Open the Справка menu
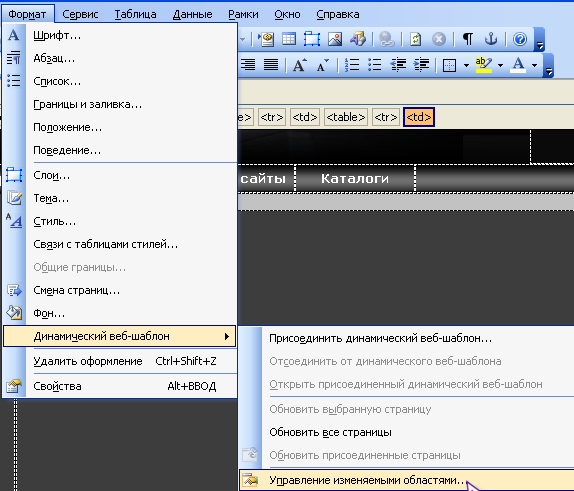The height and width of the screenshot is (491, 574). tap(338, 14)
